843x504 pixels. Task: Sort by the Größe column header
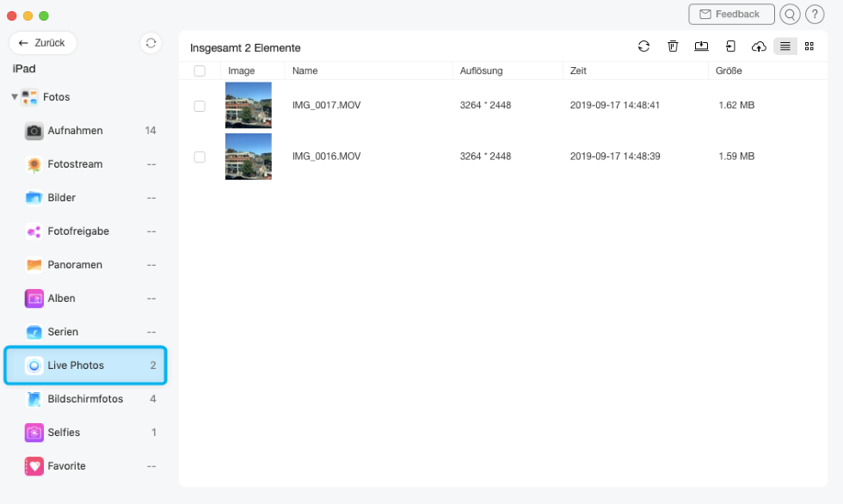coord(729,71)
